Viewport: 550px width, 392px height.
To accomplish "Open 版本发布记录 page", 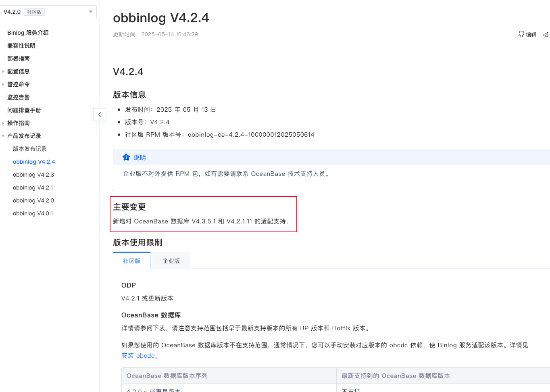I will (x=30, y=149).
